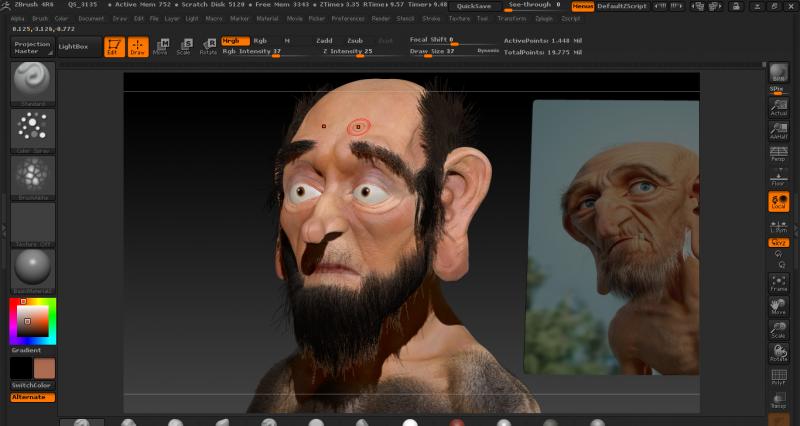
Task: Toggle the Menus button
Action: point(583,6)
